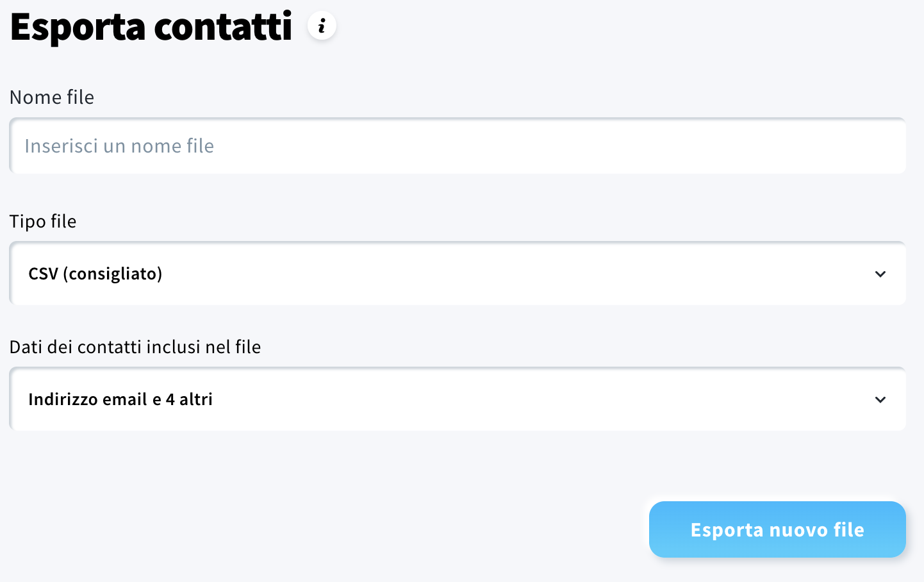Click the arrow beside Indirizzo email e 4 altri

[x=880, y=399]
